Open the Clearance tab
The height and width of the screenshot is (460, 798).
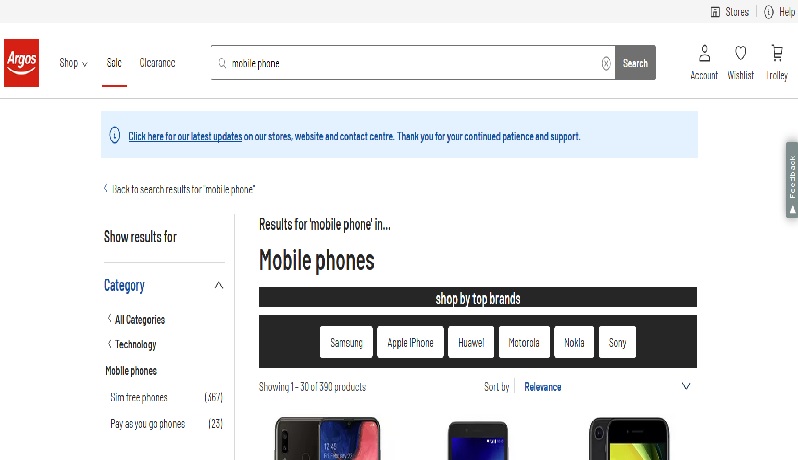click(157, 63)
